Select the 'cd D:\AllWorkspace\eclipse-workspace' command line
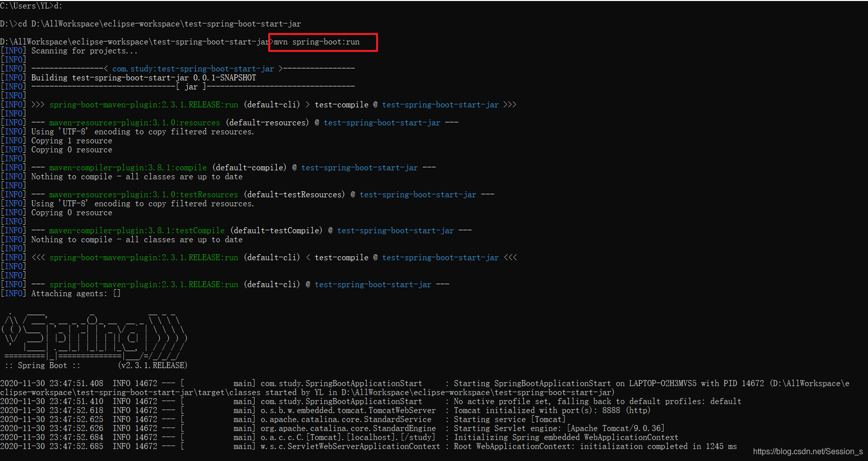The image size is (868, 461). (150, 24)
